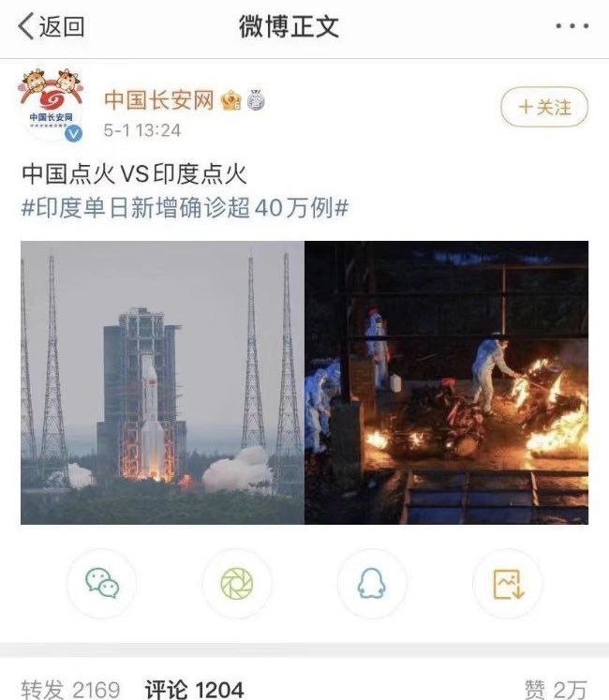View cremation fire photo on right
Viewport: 609px width, 700px height.
click(447, 382)
